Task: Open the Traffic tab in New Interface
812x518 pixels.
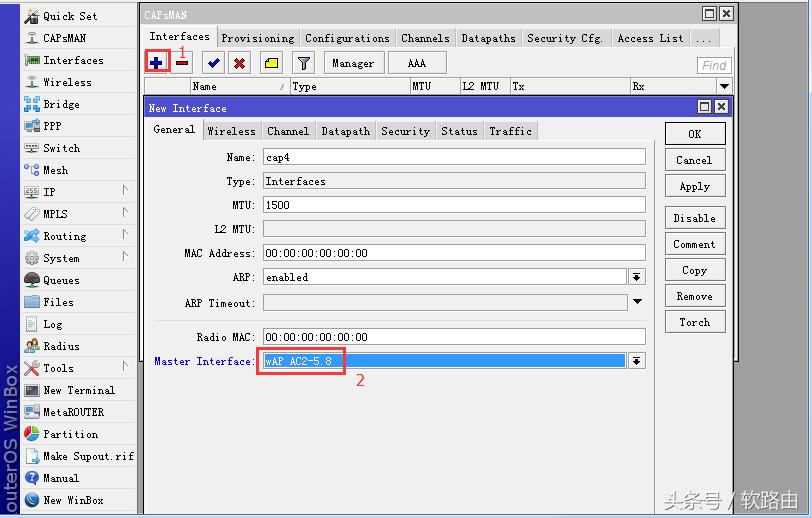Action: click(x=511, y=132)
